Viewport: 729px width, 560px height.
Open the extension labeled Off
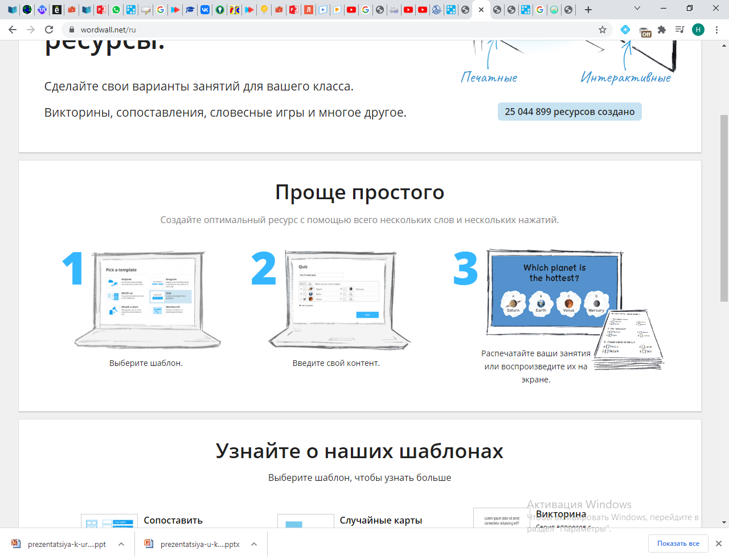pyautogui.click(x=645, y=31)
